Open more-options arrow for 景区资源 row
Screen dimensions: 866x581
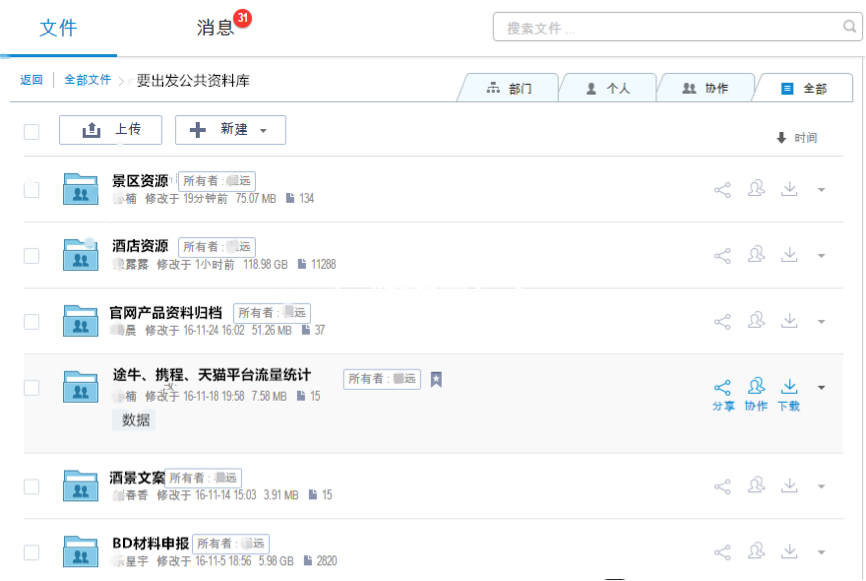(821, 190)
